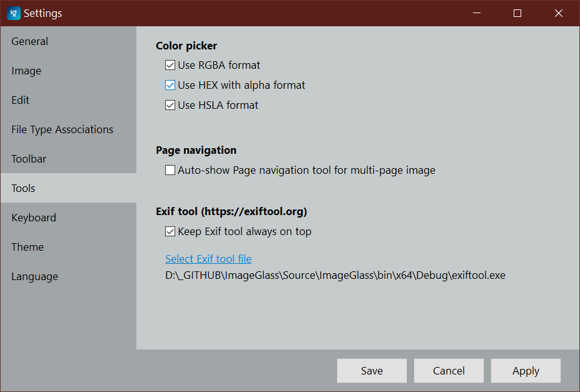Toggle Use HSLA format option

pyautogui.click(x=170, y=105)
